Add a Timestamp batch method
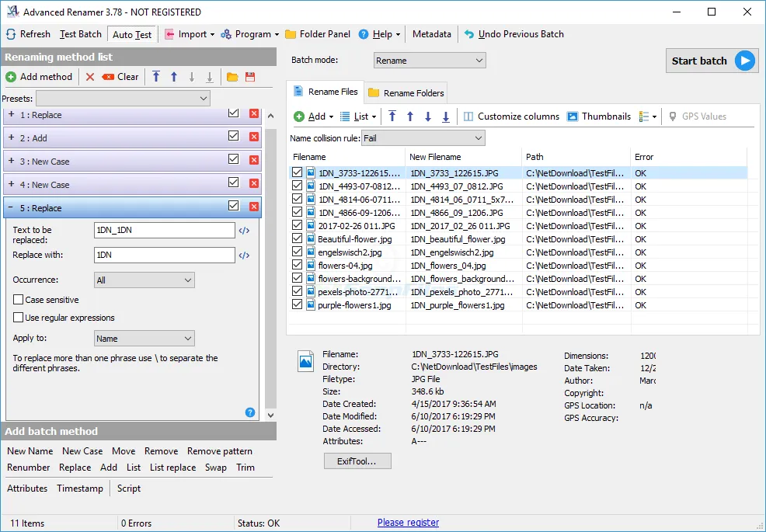The image size is (766, 532). point(80,489)
